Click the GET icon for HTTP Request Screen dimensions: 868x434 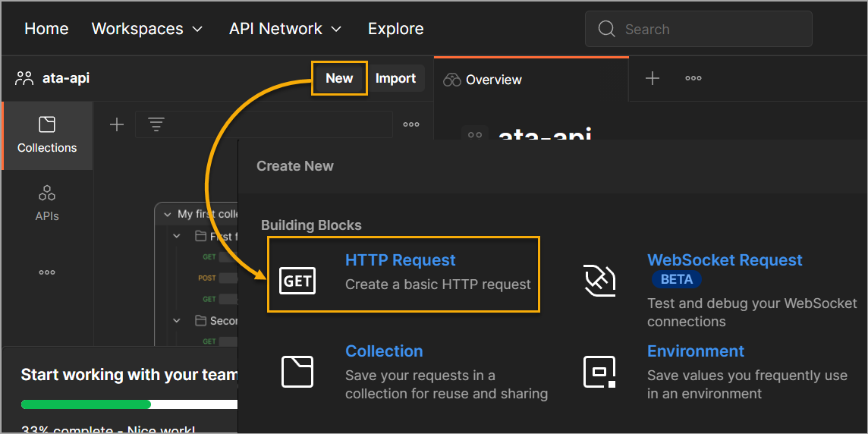click(x=297, y=280)
